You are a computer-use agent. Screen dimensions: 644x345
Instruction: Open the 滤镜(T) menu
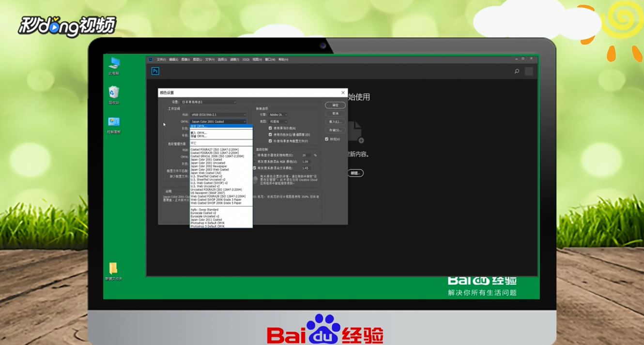point(234,60)
